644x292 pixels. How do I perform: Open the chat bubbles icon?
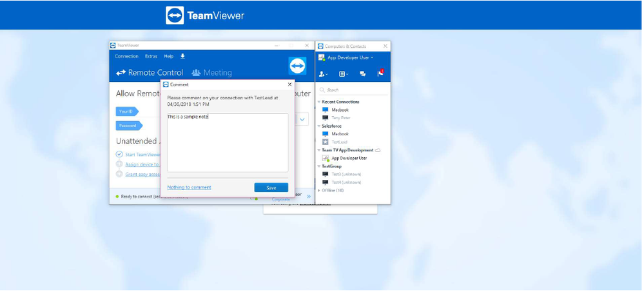tap(363, 74)
